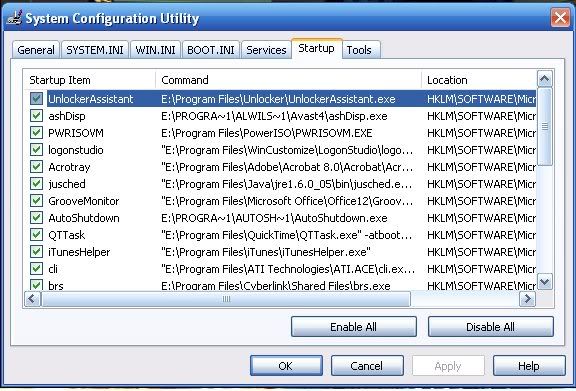Click the Disable All button
Viewport: 576px width, 391px height.
tap(490, 327)
